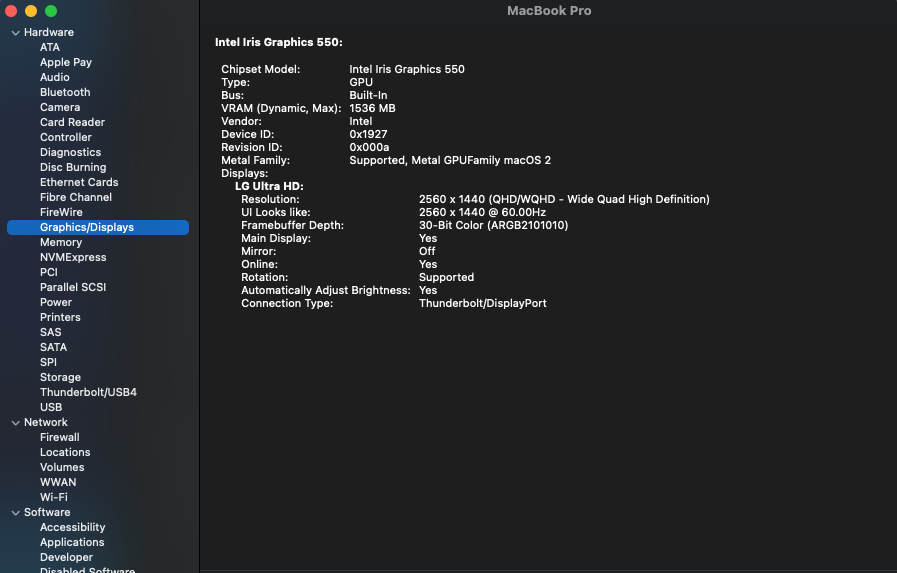Open Apple Pay hardware entry

tap(66, 62)
